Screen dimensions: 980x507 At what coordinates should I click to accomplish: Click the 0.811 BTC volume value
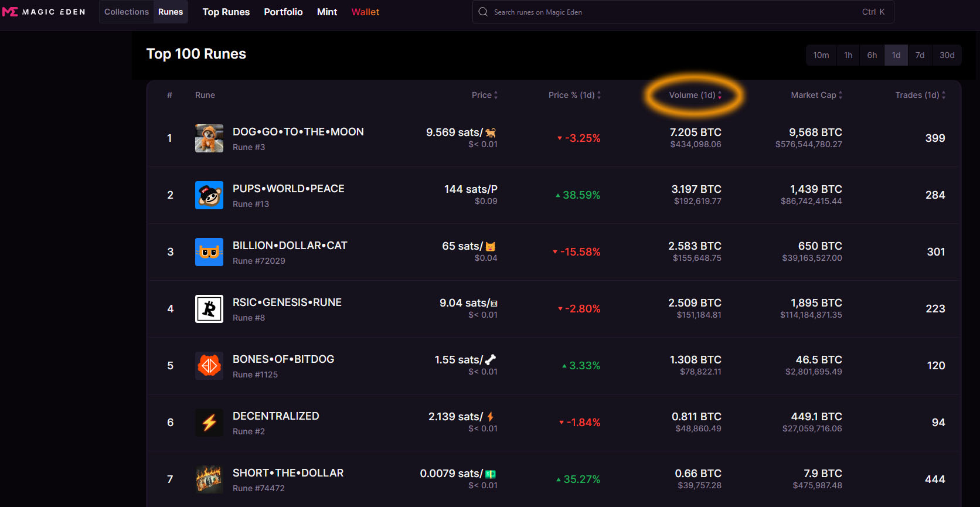click(697, 417)
